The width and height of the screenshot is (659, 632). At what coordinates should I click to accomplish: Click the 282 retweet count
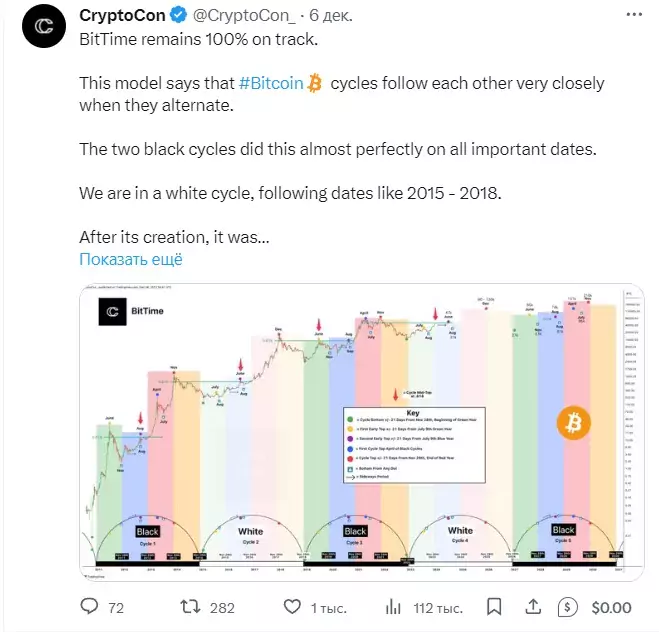(222, 608)
